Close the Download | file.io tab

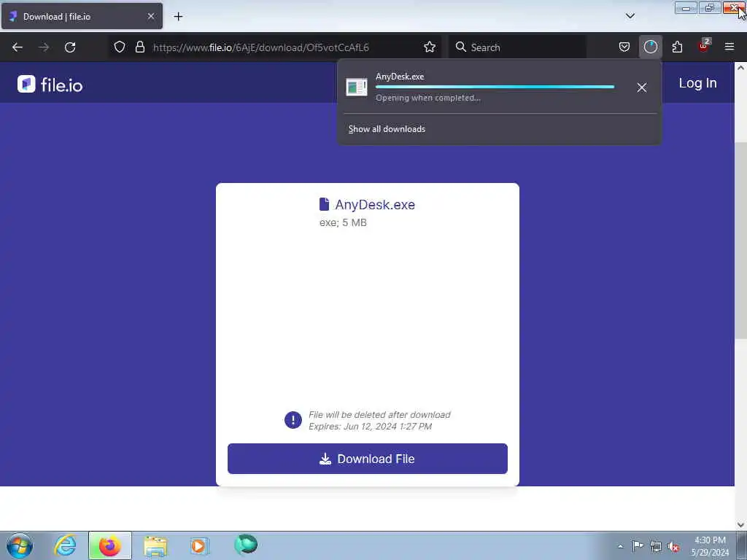coord(151,16)
